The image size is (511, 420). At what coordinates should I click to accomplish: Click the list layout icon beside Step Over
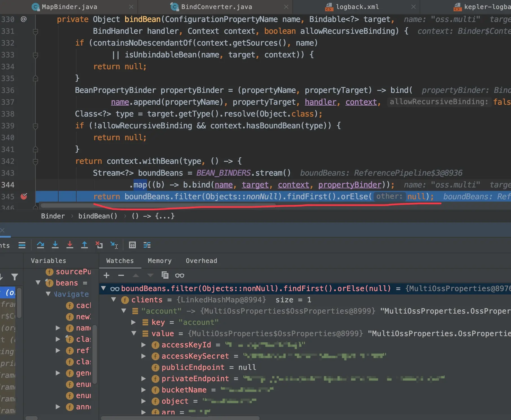click(22, 245)
